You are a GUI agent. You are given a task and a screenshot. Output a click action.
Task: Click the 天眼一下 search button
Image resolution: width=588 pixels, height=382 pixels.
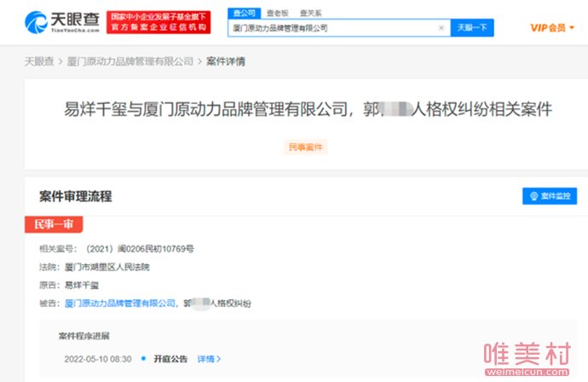[472, 28]
